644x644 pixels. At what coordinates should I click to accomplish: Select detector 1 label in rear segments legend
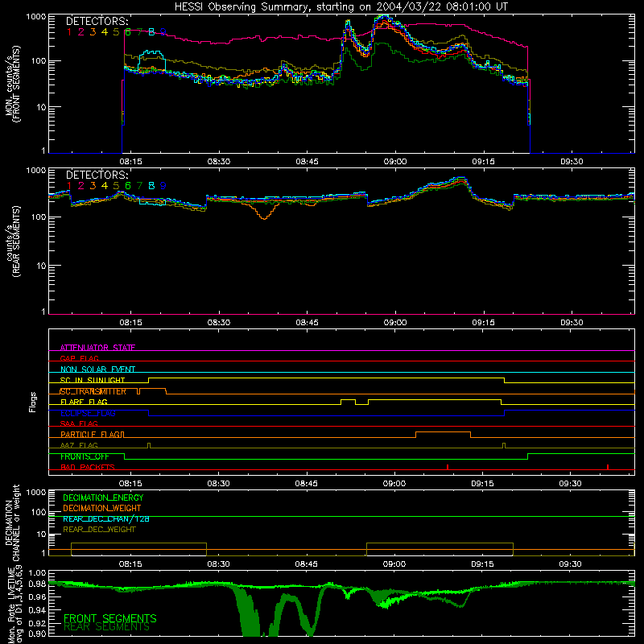pyautogui.click(x=69, y=186)
